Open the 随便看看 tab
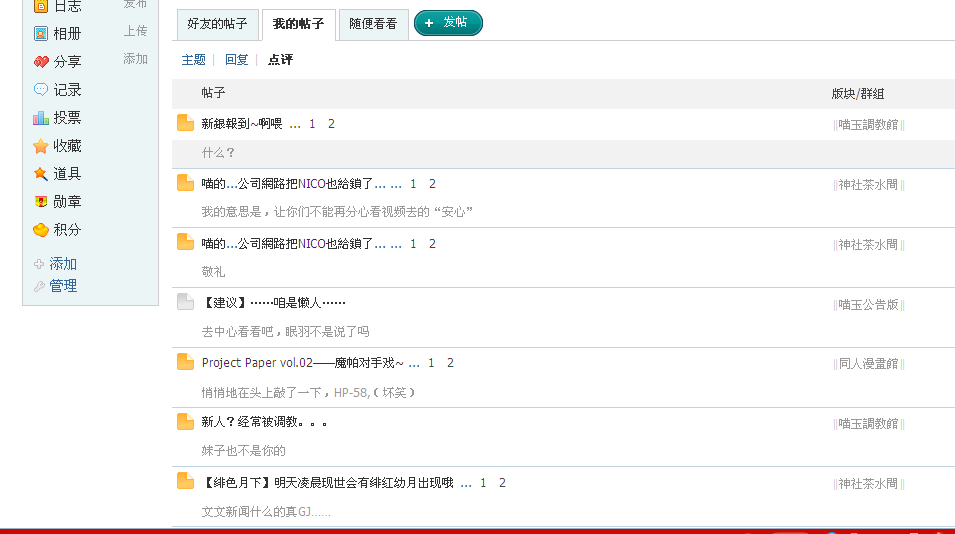 [373, 24]
